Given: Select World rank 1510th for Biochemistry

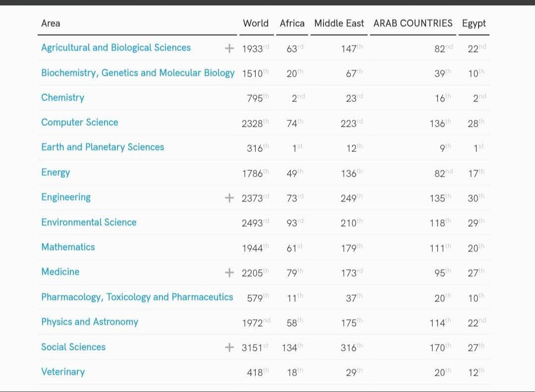Looking at the screenshot, I should (x=256, y=73).
